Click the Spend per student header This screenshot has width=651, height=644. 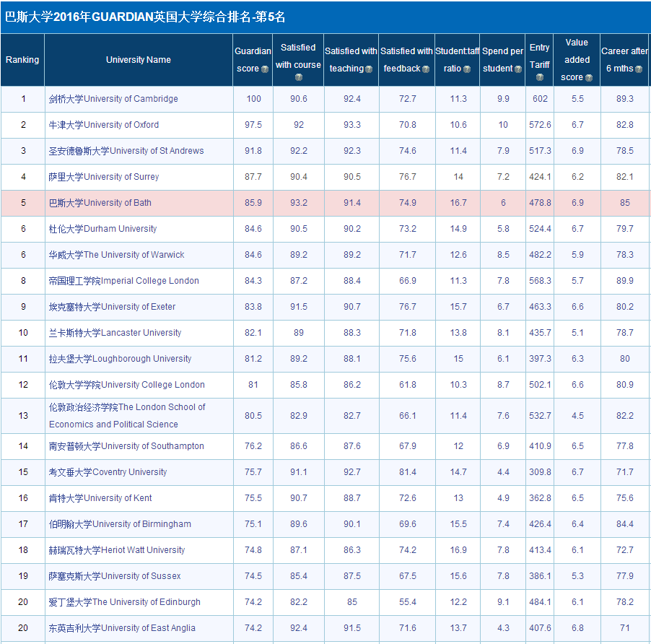502,60
